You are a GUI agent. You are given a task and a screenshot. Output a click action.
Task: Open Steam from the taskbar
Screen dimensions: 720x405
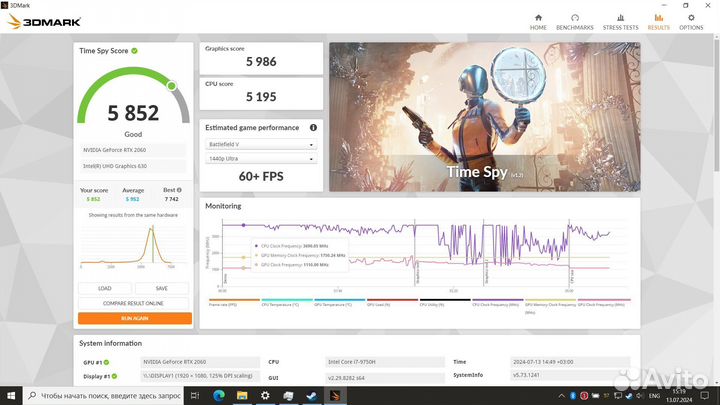311,395
